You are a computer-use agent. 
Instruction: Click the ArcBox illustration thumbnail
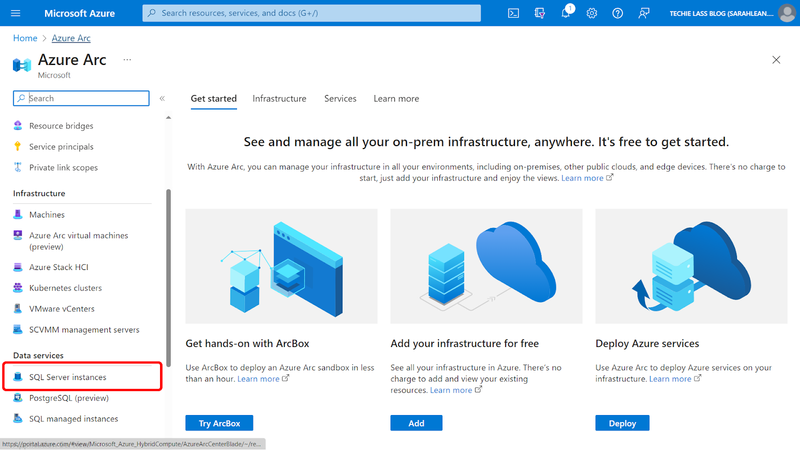(x=281, y=266)
